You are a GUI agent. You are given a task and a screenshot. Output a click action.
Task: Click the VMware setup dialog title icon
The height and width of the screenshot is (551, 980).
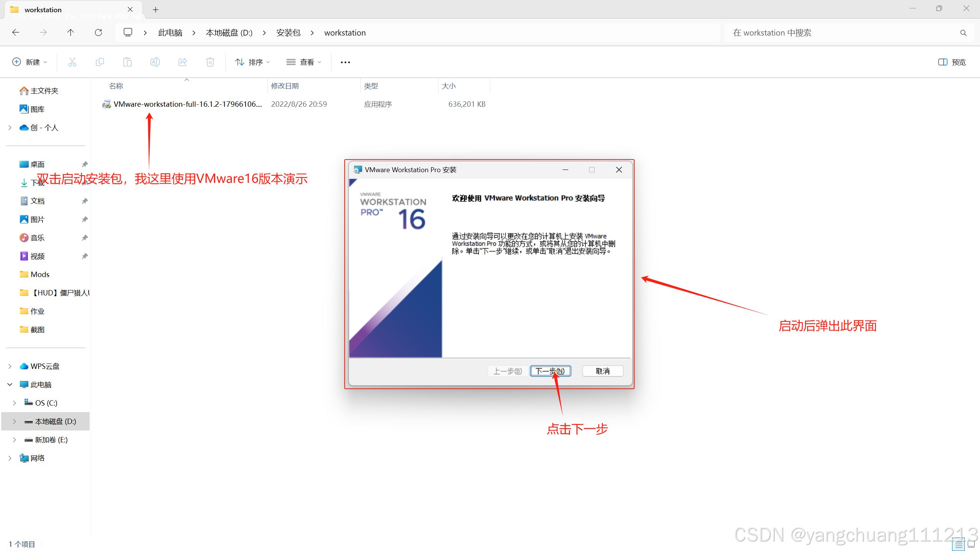(x=358, y=170)
